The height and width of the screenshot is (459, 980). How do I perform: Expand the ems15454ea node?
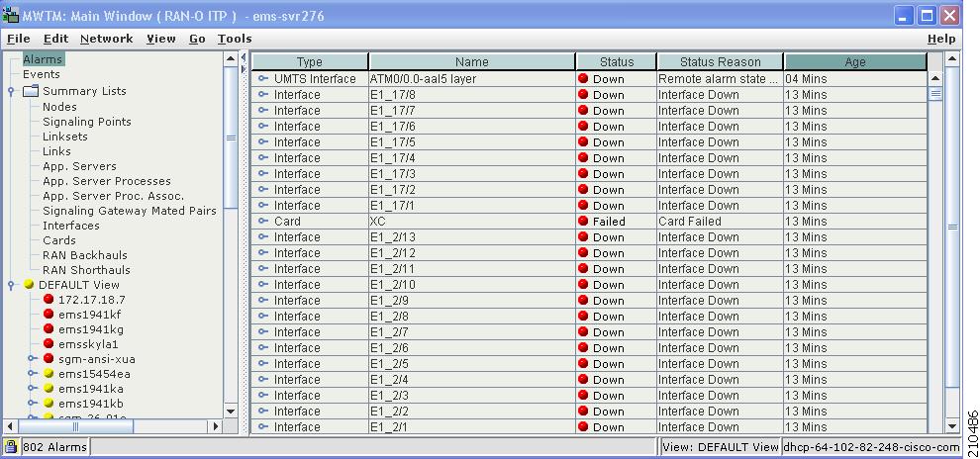pos(32,374)
